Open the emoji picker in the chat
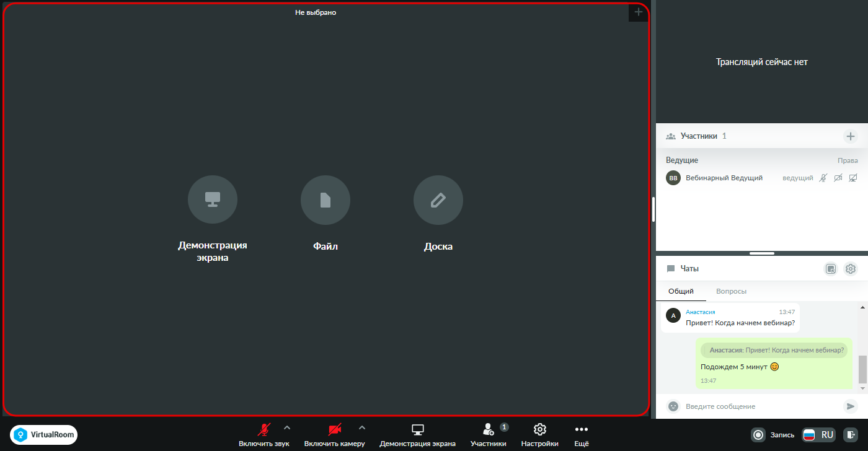The height and width of the screenshot is (451, 868). [673, 406]
